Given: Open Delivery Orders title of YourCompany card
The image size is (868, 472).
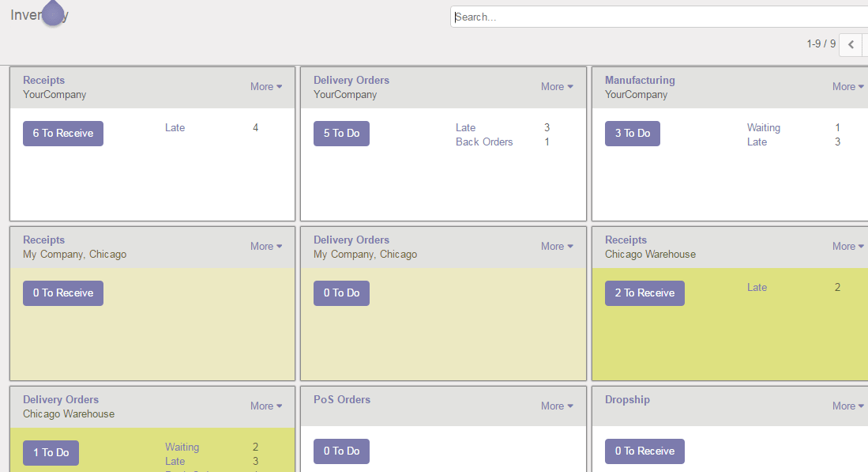Looking at the screenshot, I should [x=351, y=81].
